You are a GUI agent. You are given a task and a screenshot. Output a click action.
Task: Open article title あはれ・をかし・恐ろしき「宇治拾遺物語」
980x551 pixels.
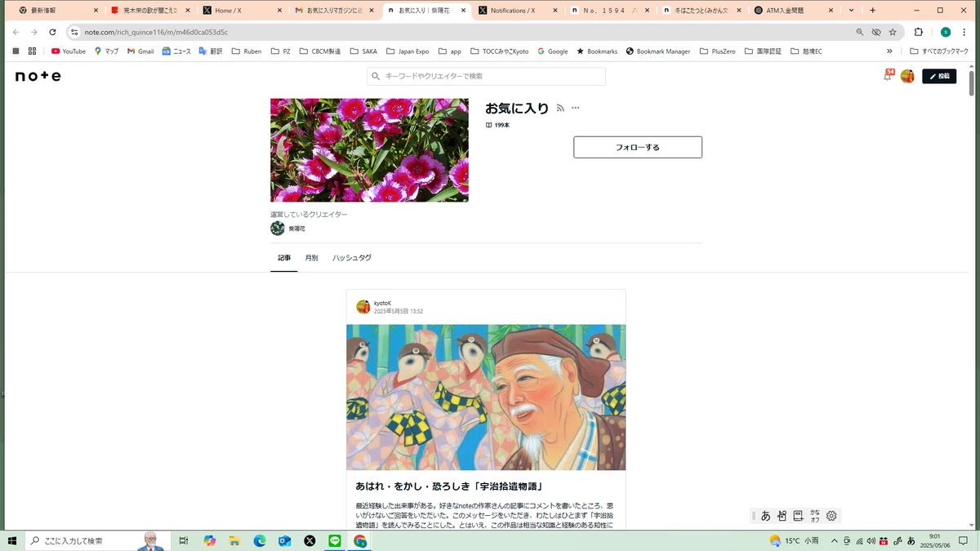point(449,486)
